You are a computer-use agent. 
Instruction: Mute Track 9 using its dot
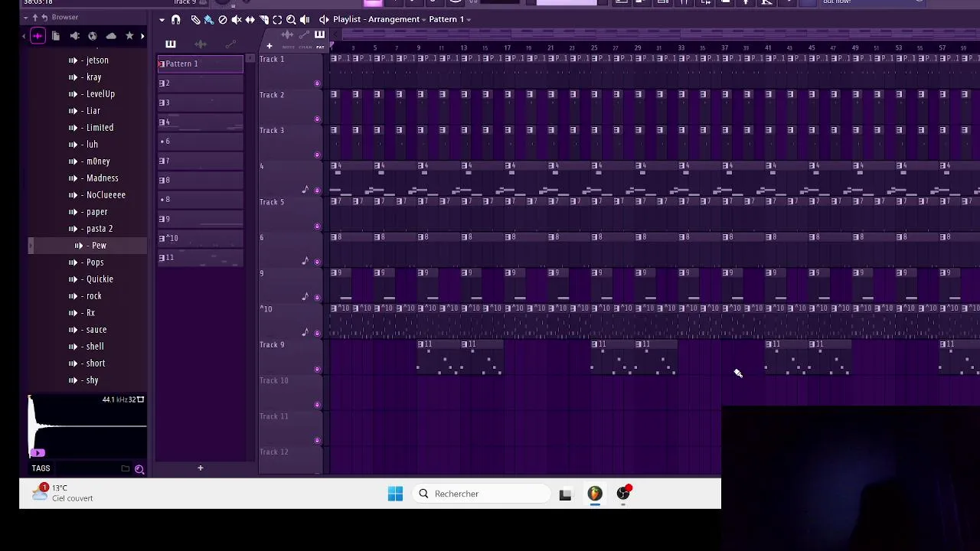pyautogui.click(x=317, y=370)
